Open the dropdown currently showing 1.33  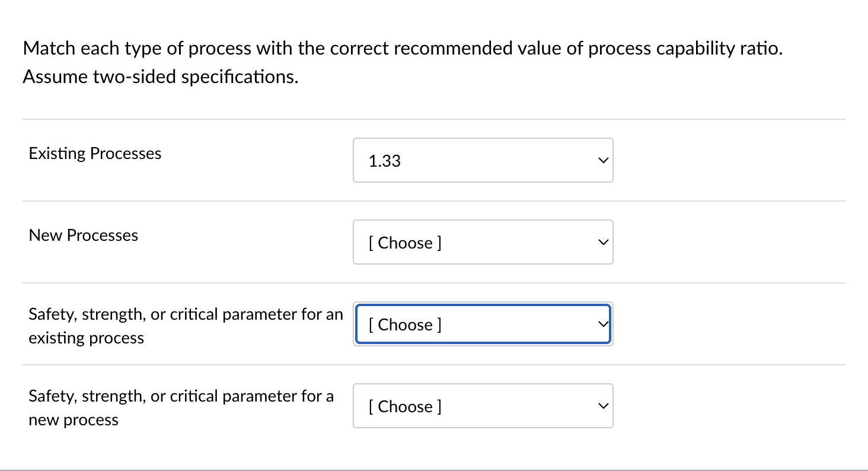[483, 160]
